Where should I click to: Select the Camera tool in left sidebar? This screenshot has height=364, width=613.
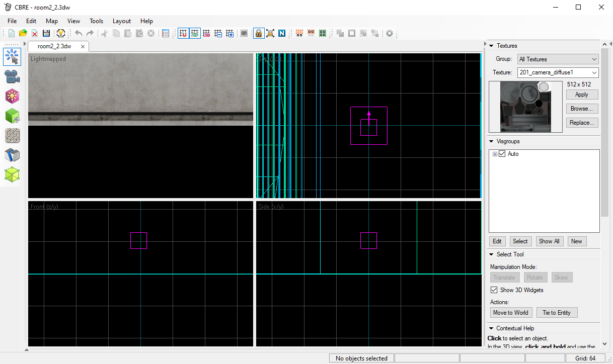pos(12,76)
